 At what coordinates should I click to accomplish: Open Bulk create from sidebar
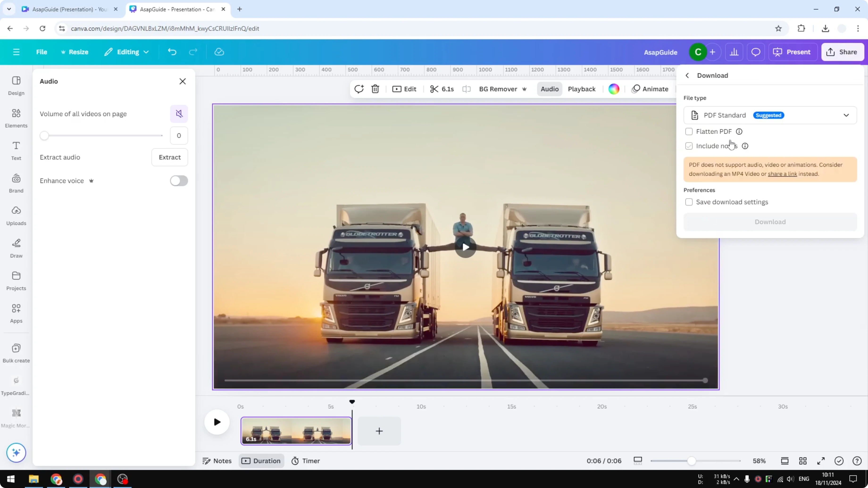[16, 352]
